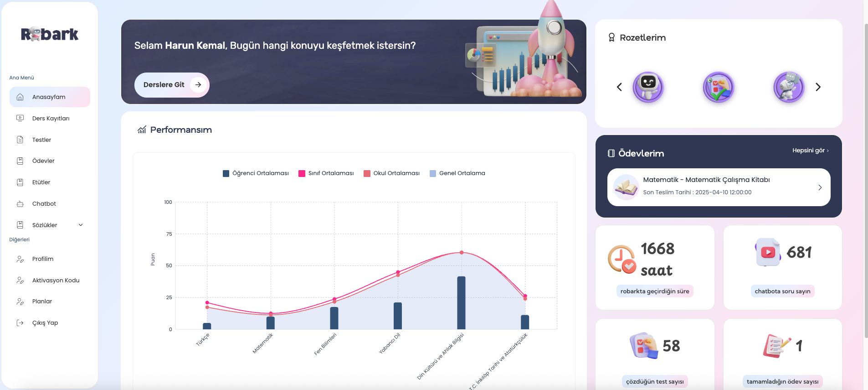Open the Ödevler menu entry
868x390 pixels.
[50, 161]
